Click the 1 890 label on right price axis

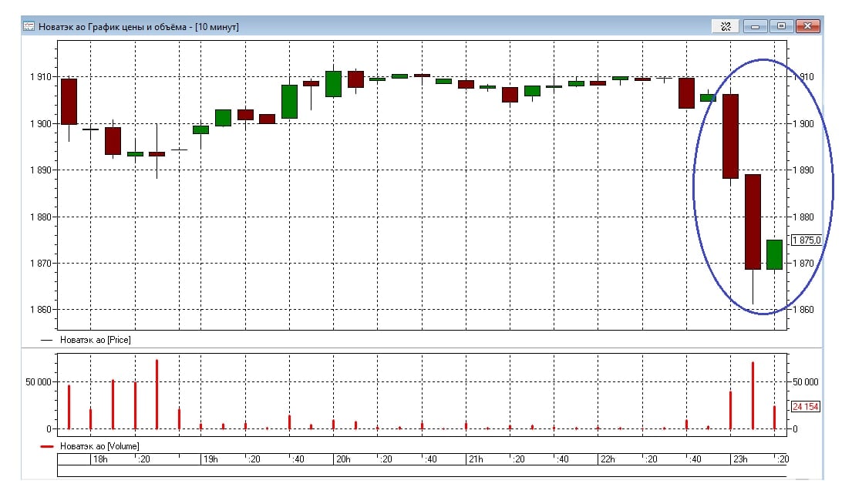pos(803,170)
